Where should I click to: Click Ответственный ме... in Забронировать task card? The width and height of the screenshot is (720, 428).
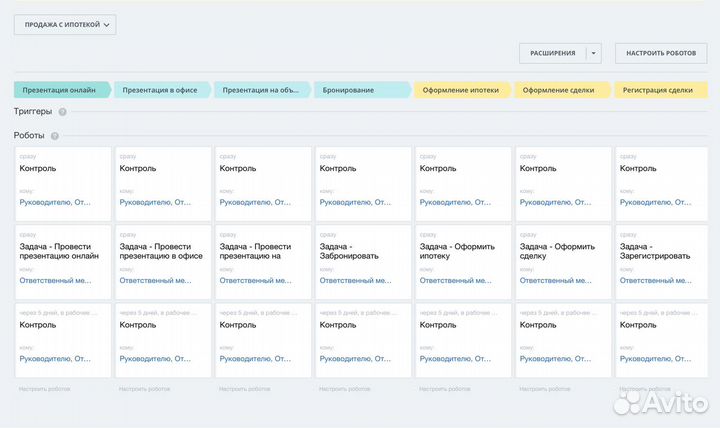355,280
